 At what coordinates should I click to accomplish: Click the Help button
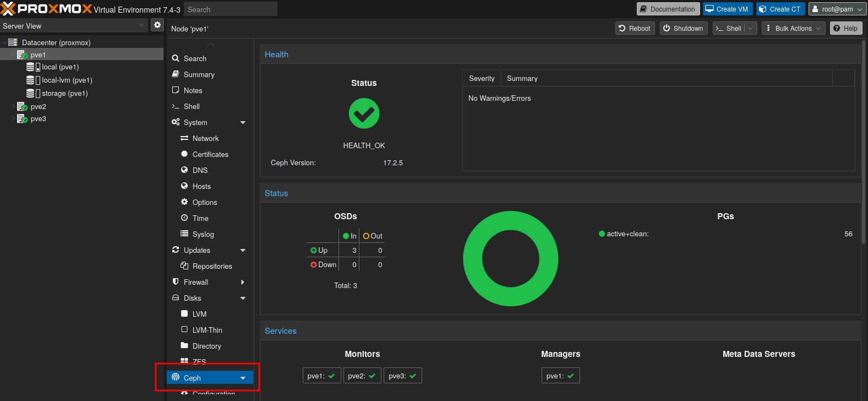tap(846, 28)
